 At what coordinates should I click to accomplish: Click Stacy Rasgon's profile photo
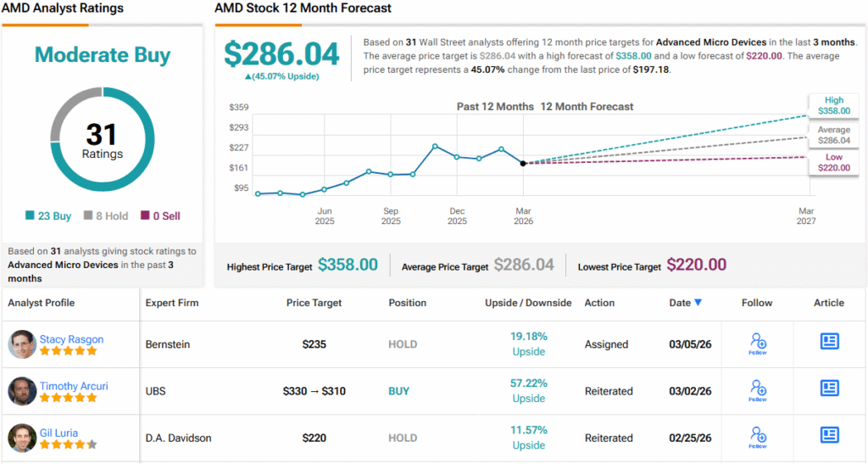(22, 344)
